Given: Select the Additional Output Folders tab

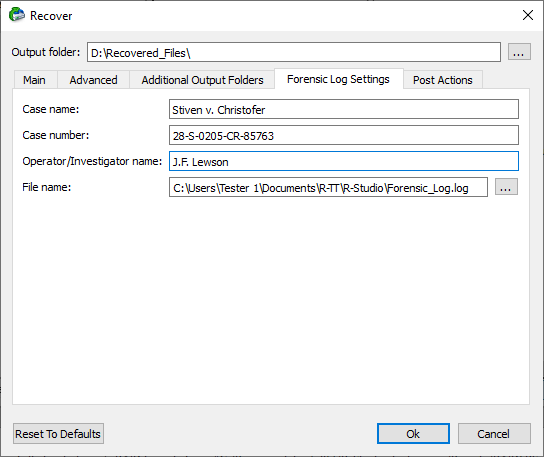Looking at the screenshot, I should coord(202,80).
